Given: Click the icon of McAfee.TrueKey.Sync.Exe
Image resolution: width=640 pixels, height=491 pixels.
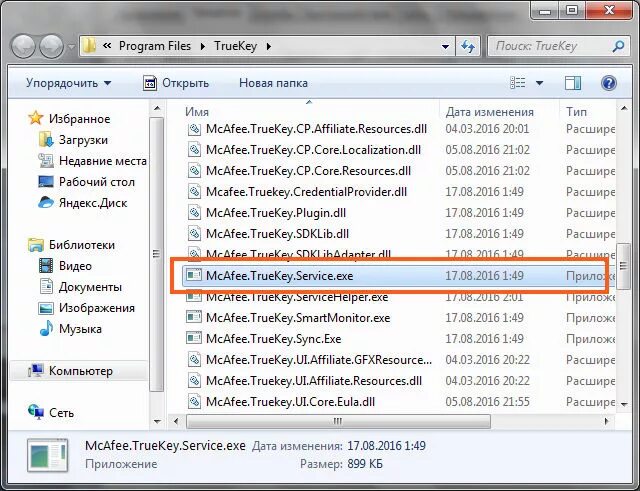Looking at the screenshot, I should click(x=194, y=338).
